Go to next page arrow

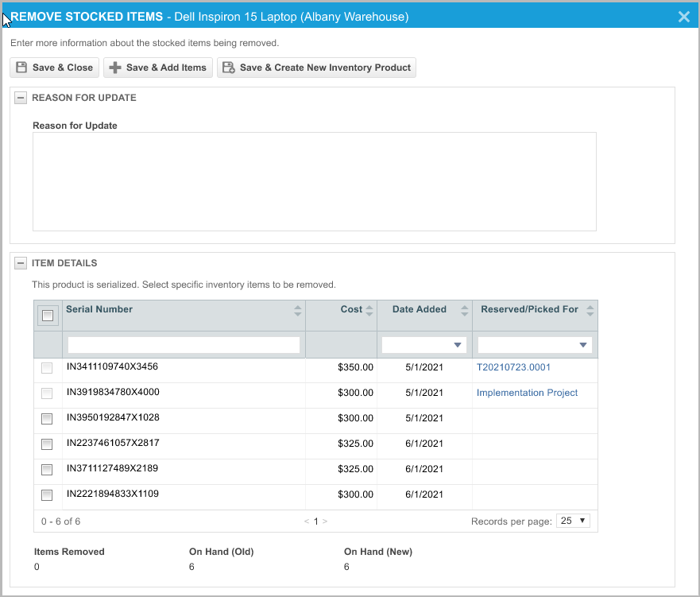[325, 521]
